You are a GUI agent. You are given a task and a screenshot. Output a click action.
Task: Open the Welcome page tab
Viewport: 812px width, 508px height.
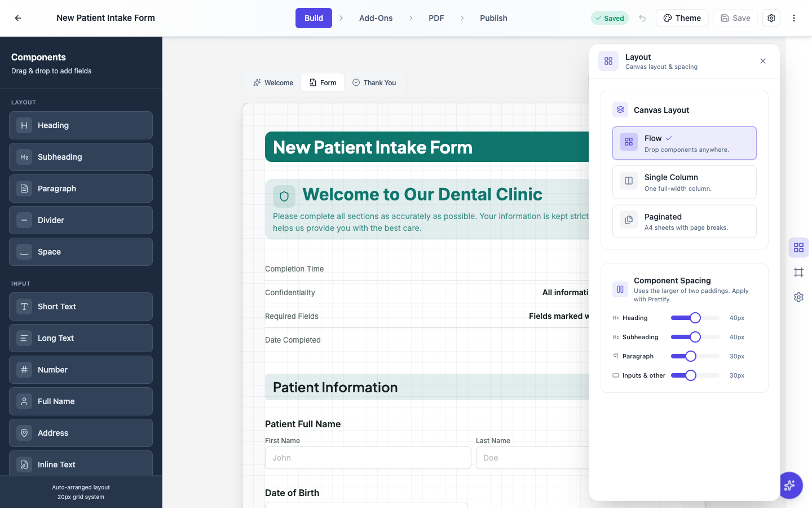click(x=273, y=82)
